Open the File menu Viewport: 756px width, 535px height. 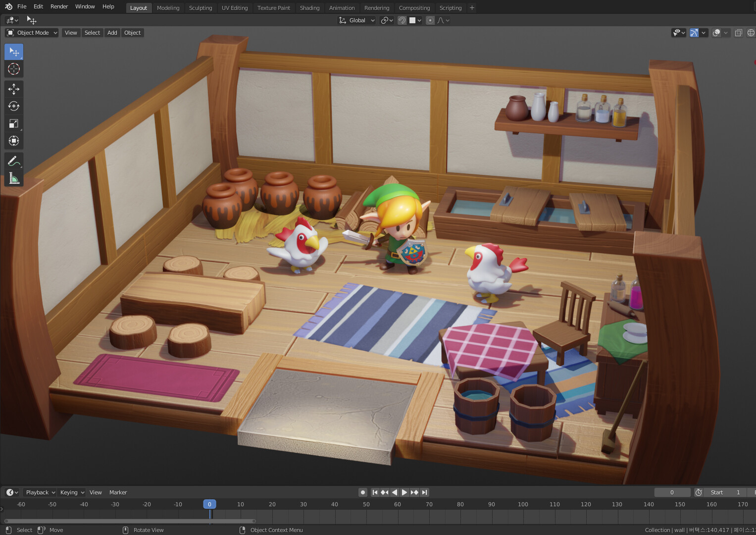(x=22, y=6)
